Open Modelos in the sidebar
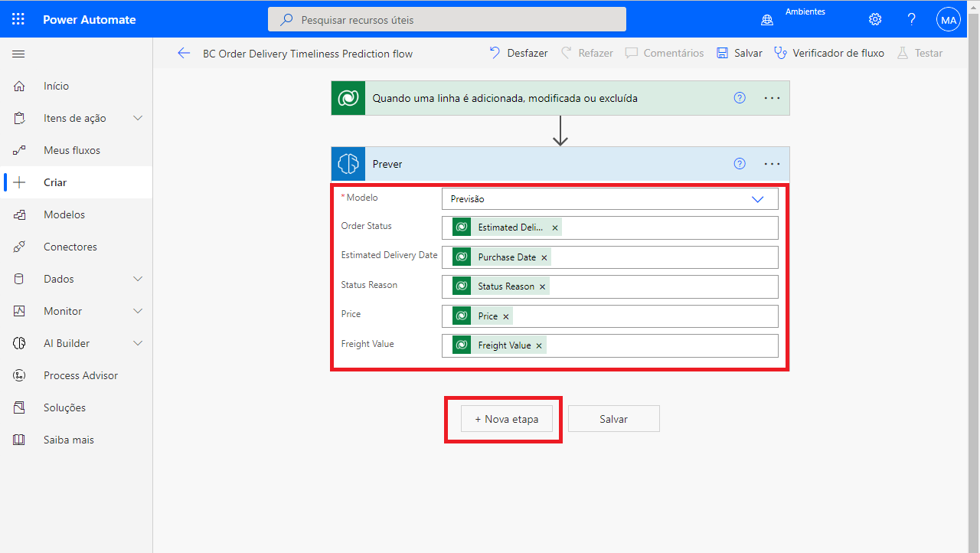This screenshot has height=553, width=980. click(64, 214)
